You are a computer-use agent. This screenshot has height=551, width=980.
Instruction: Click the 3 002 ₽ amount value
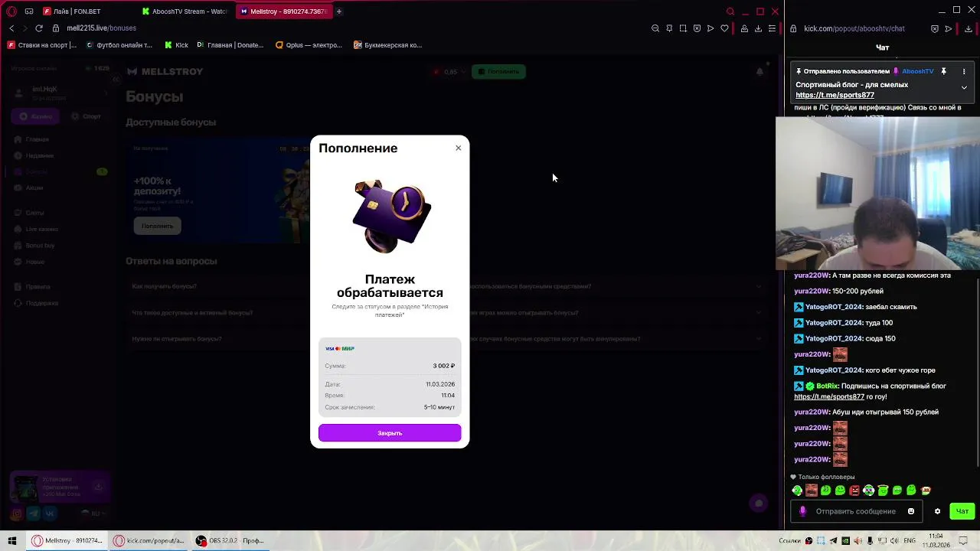(443, 366)
